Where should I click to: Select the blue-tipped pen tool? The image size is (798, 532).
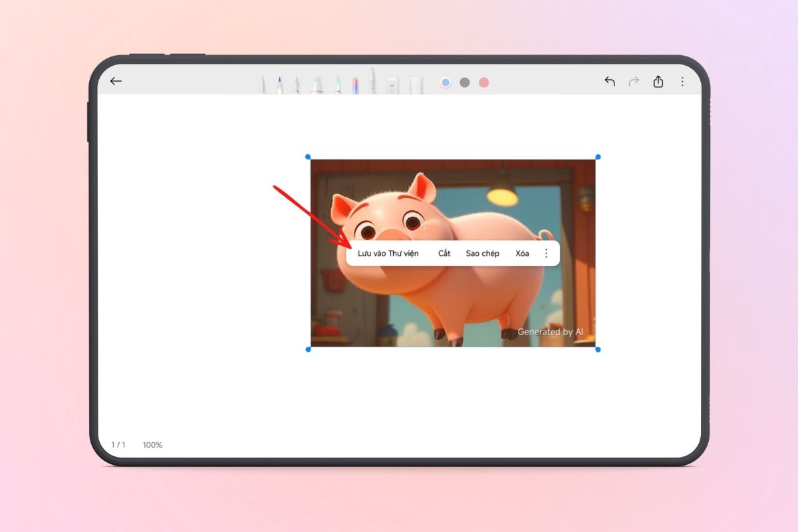pos(279,84)
